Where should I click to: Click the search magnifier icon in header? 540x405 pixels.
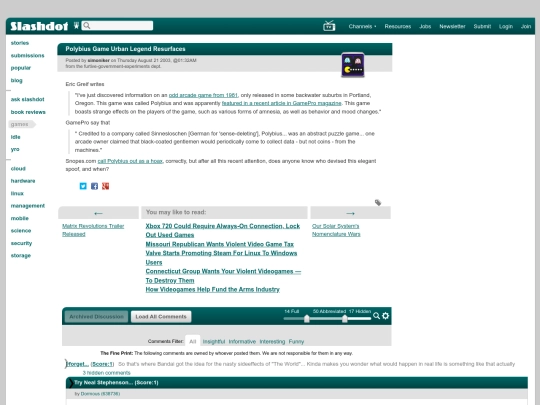[87, 25]
